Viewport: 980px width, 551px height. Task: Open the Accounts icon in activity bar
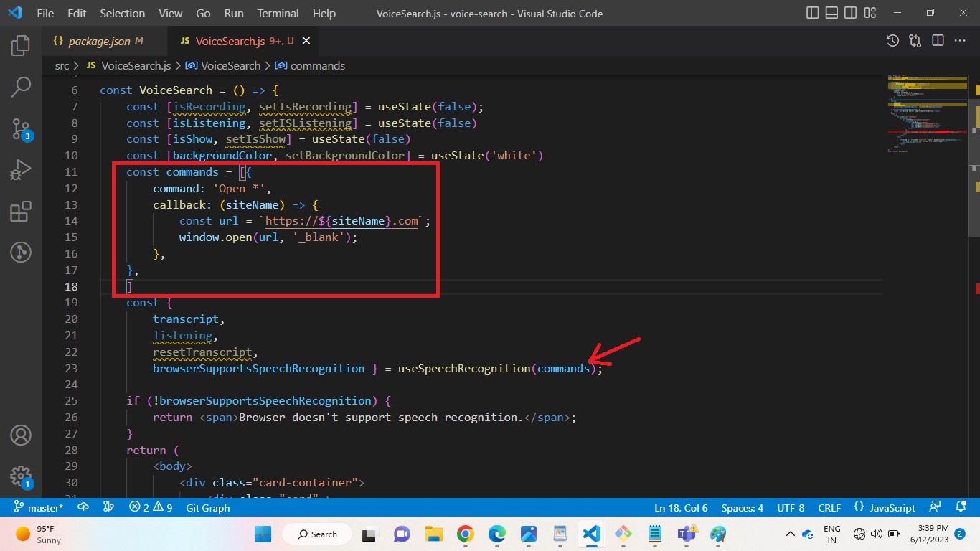20,435
